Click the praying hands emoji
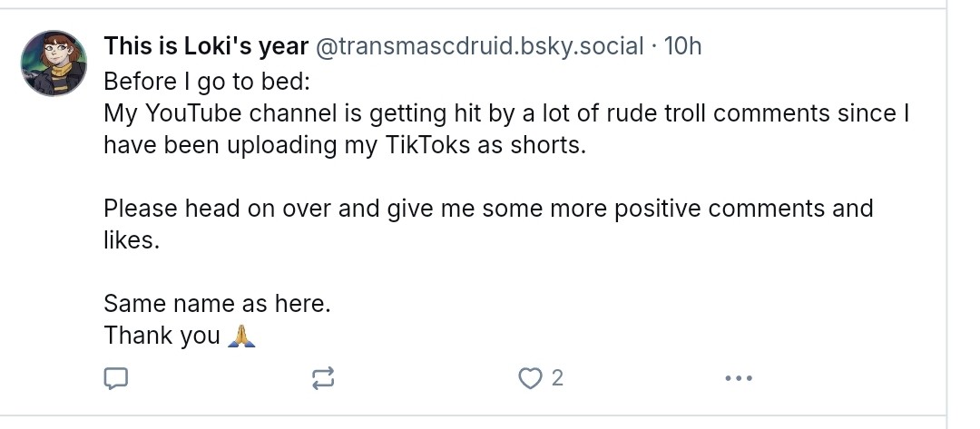The image size is (980, 429). point(241,336)
